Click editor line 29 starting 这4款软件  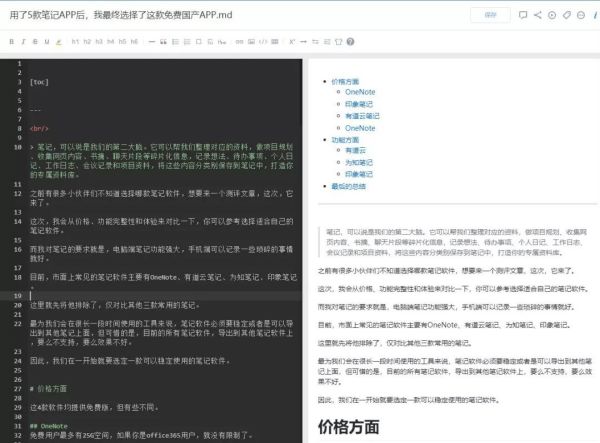coord(94,407)
